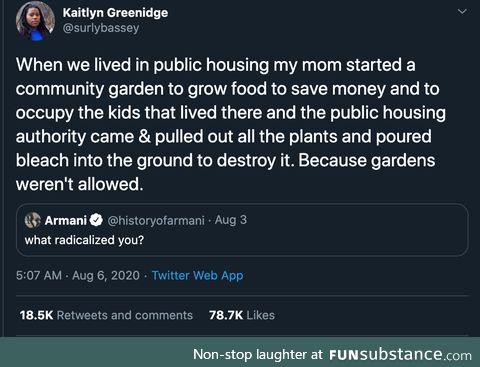Image resolution: width=480 pixels, height=367 pixels.
Task: View the 78.7K Likes list
Action: coord(242,315)
